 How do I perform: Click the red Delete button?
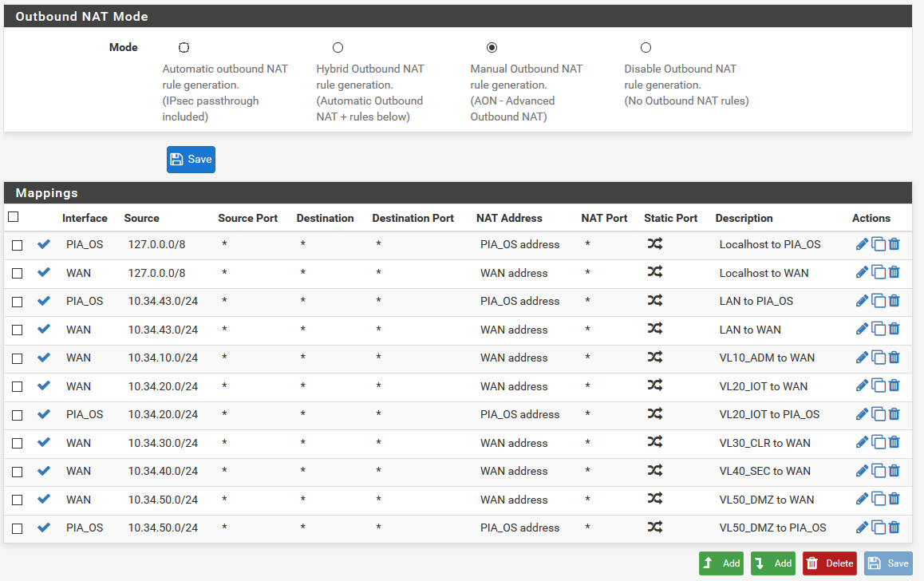pyautogui.click(x=830, y=563)
